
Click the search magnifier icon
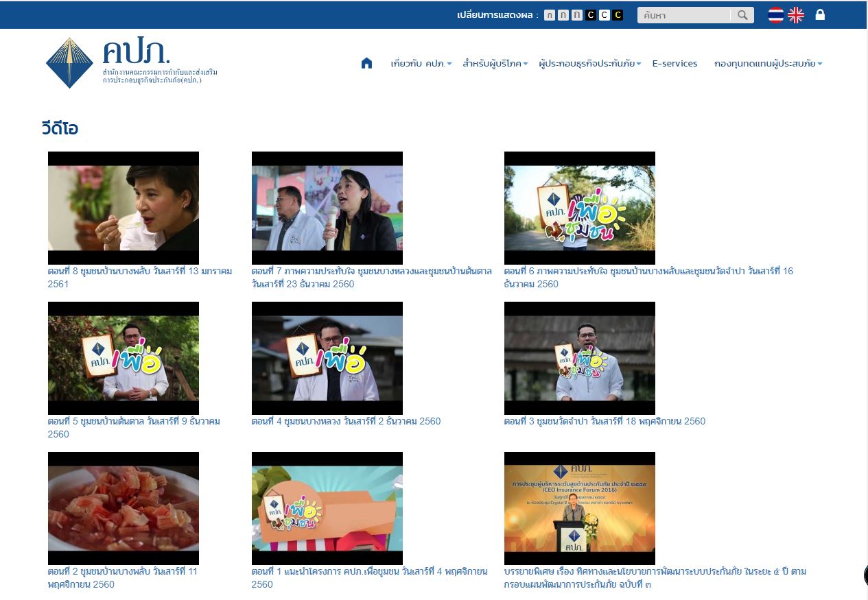pos(742,15)
